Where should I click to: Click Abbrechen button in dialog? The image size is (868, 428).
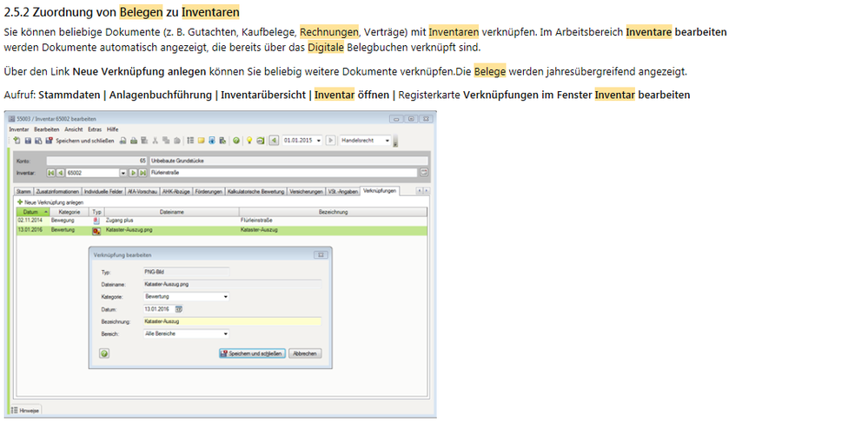click(304, 353)
